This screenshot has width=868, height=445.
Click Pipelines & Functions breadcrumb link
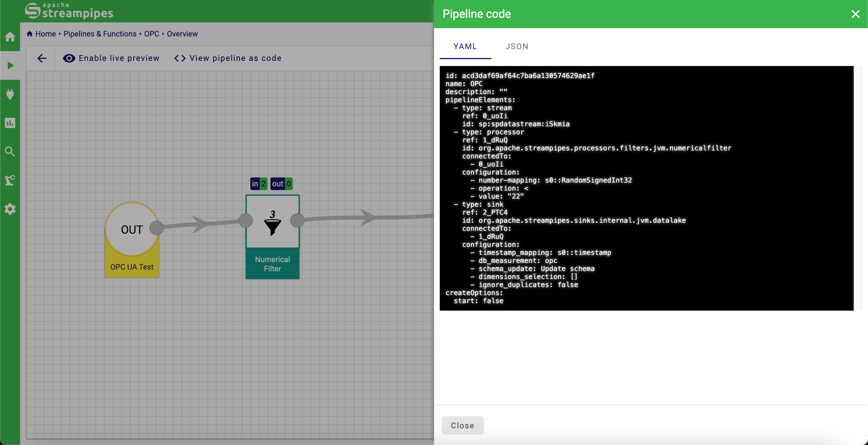tap(100, 34)
